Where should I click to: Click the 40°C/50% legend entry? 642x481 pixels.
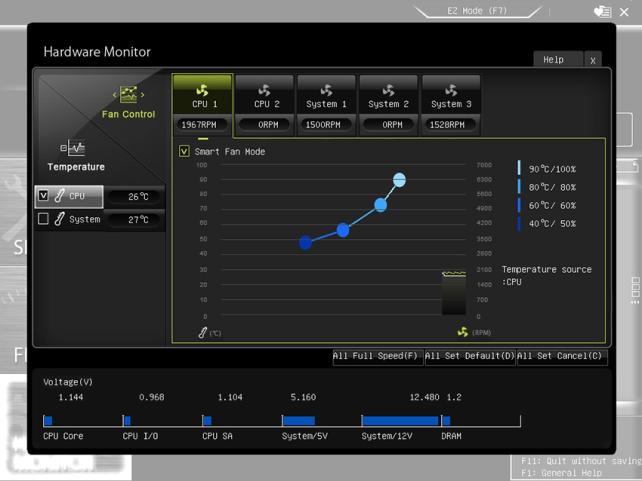click(x=547, y=224)
